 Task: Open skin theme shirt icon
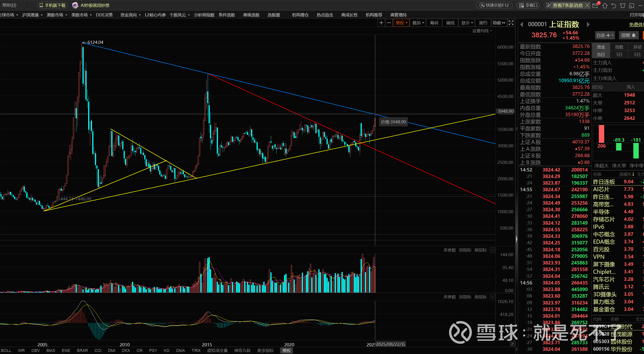(x=622, y=5)
